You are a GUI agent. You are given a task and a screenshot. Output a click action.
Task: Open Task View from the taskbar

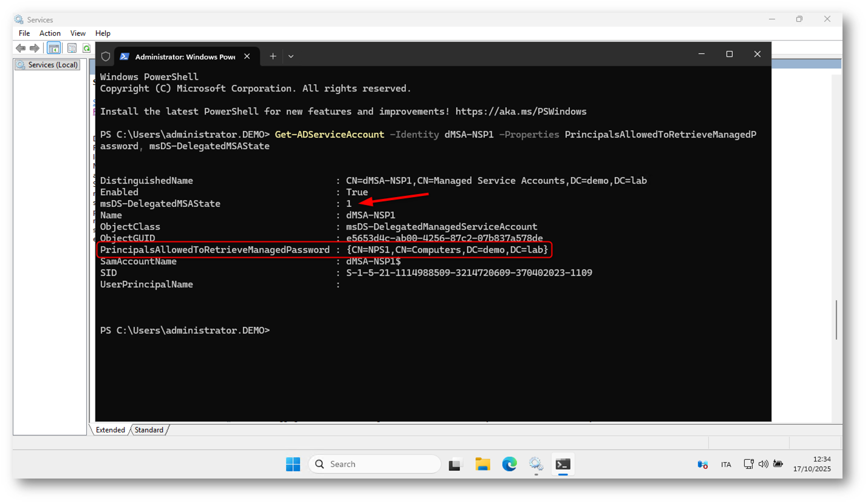click(x=456, y=465)
